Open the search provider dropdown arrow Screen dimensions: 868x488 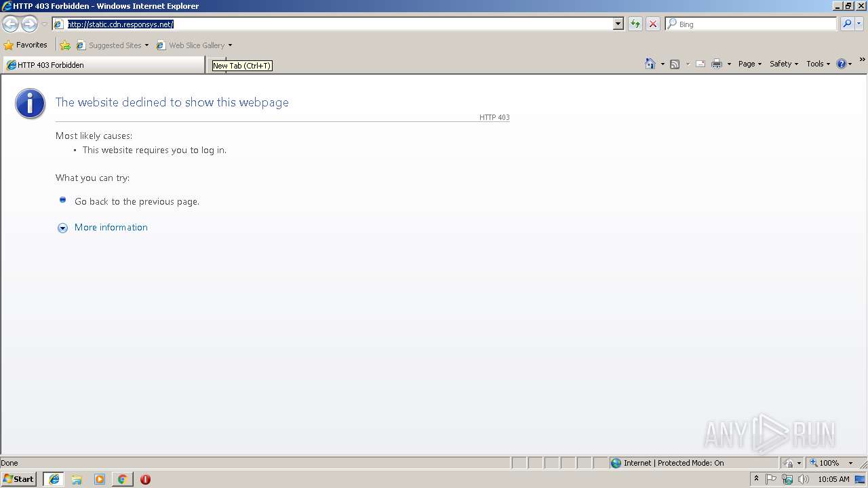859,24
